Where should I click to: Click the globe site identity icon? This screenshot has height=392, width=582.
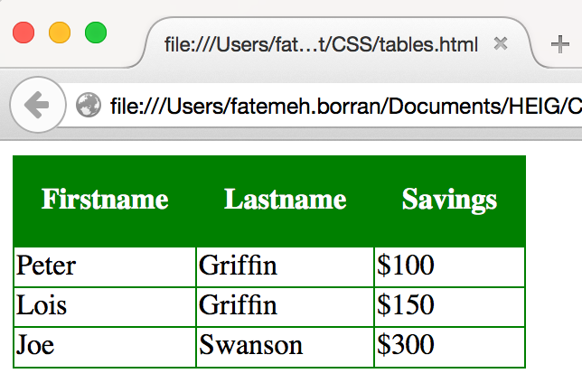click(x=89, y=105)
